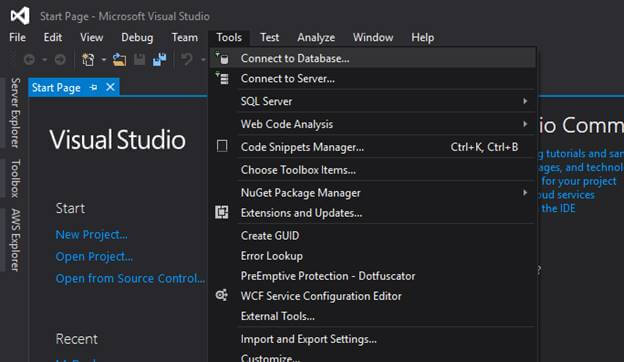Open the Debug menu
The height and width of the screenshot is (362, 624).
(137, 37)
